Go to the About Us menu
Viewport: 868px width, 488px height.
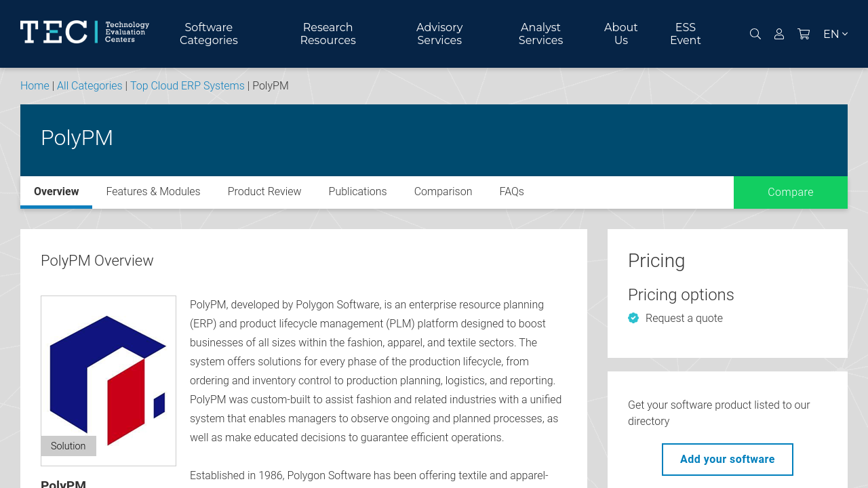(620, 34)
